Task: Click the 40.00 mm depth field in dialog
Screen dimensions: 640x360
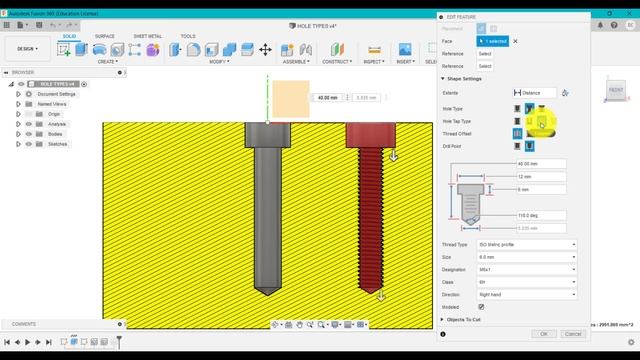Action: point(541,164)
